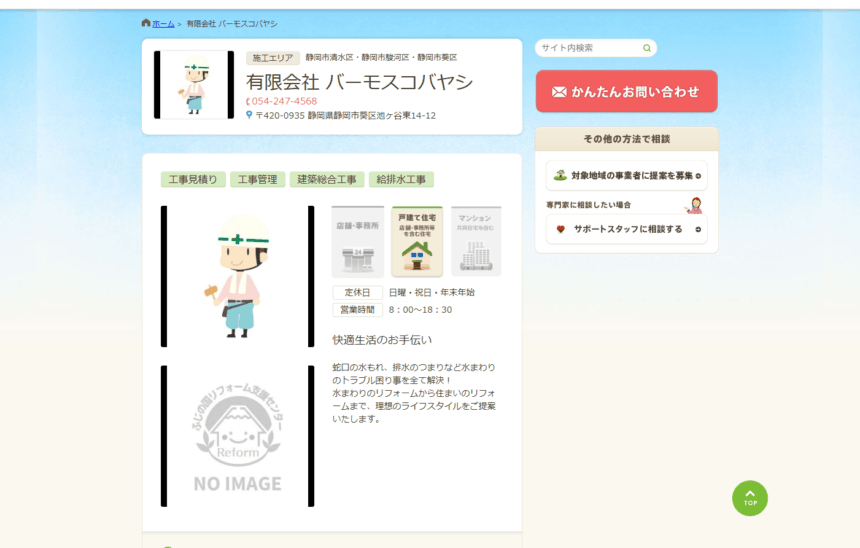Click the マンション building icon

tap(476, 242)
